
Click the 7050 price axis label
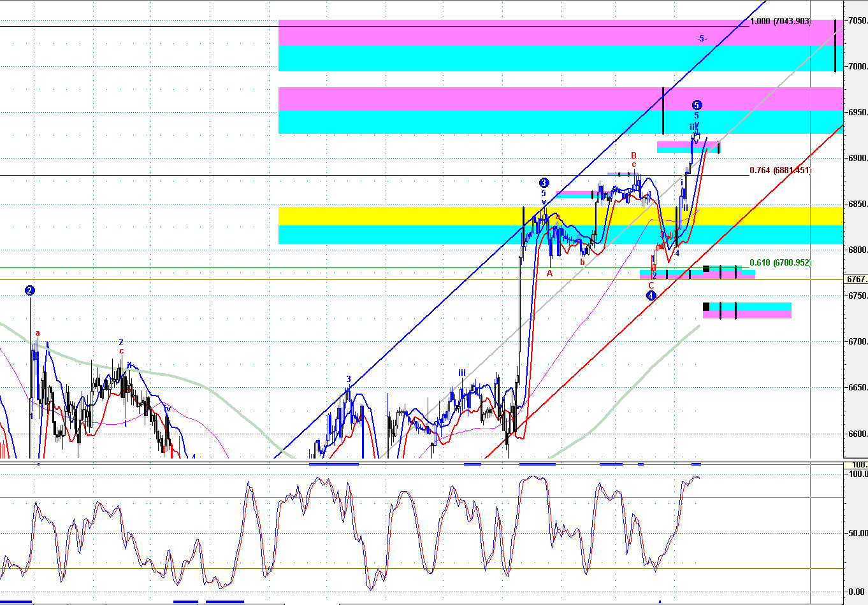pos(858,20)
